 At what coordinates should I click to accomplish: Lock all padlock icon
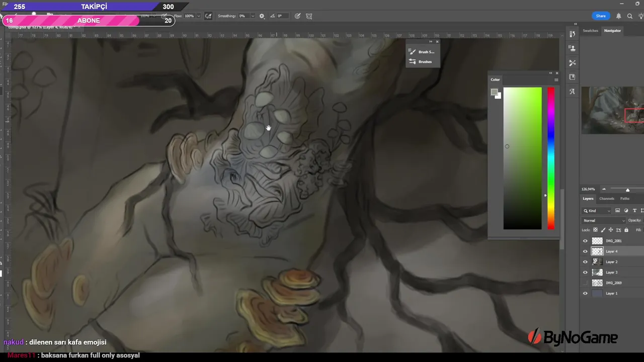coord(626,230)
